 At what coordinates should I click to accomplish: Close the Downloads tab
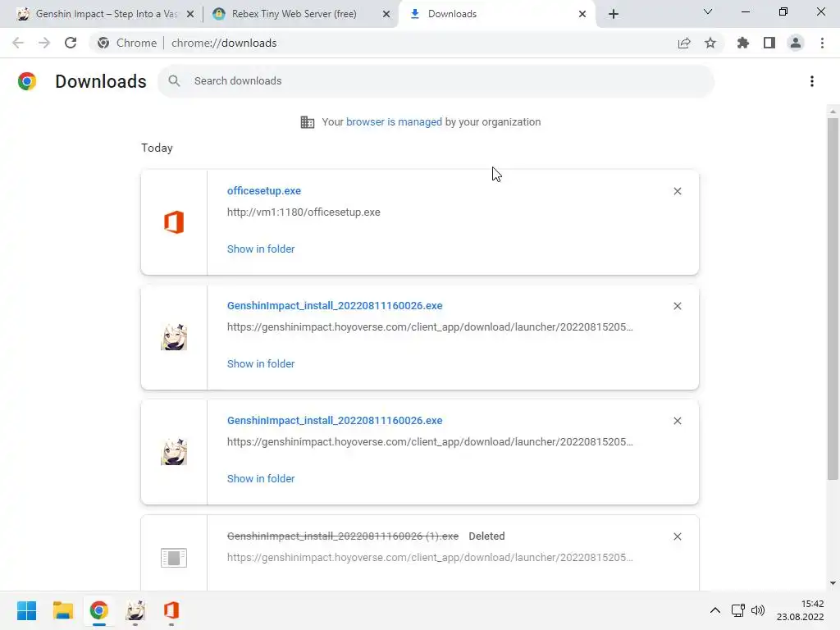(x=582, y=14)
